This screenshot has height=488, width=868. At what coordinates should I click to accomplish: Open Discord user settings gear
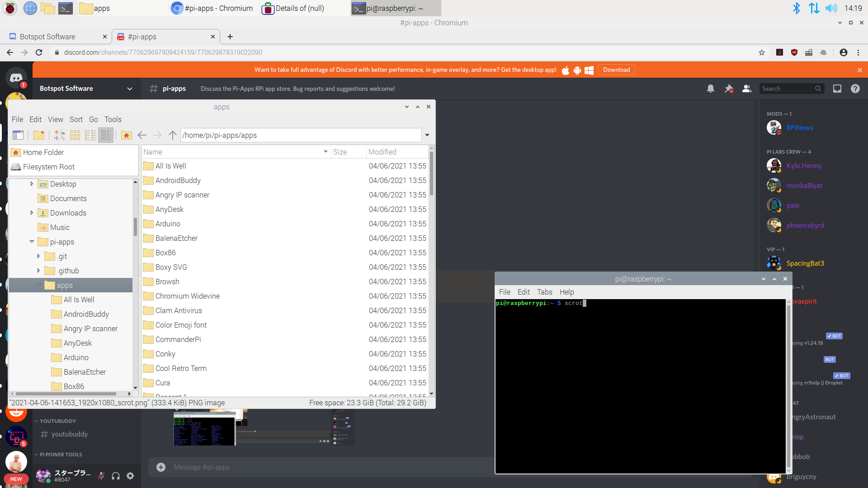[x=130, y=476]
